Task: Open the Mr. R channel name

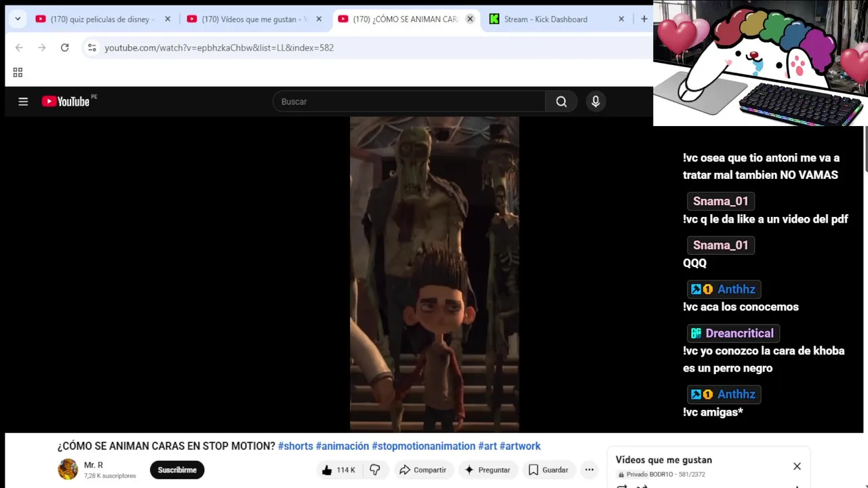Action: [x=94, y=465]
